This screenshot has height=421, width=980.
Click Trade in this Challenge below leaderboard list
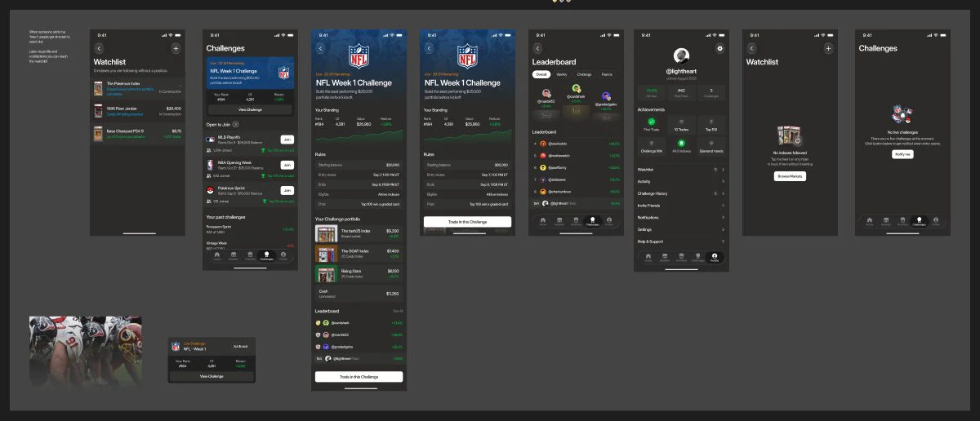pos(359,377)
